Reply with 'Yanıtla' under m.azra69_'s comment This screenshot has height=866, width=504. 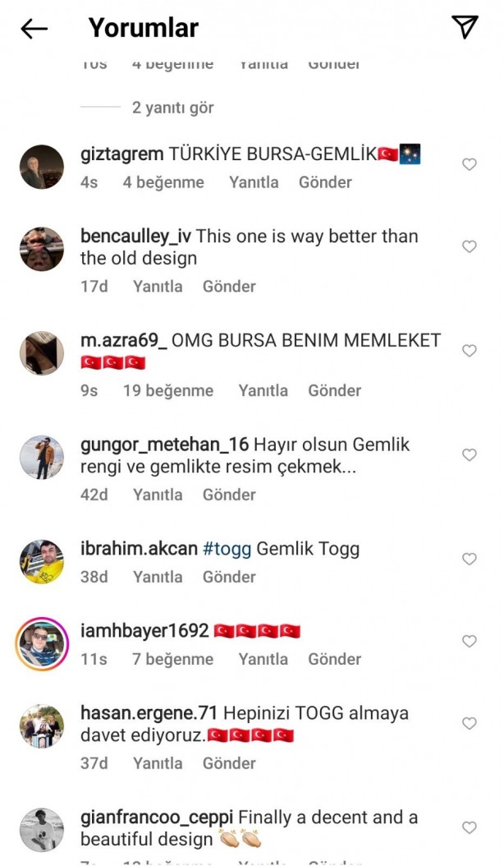coord(263,390)
